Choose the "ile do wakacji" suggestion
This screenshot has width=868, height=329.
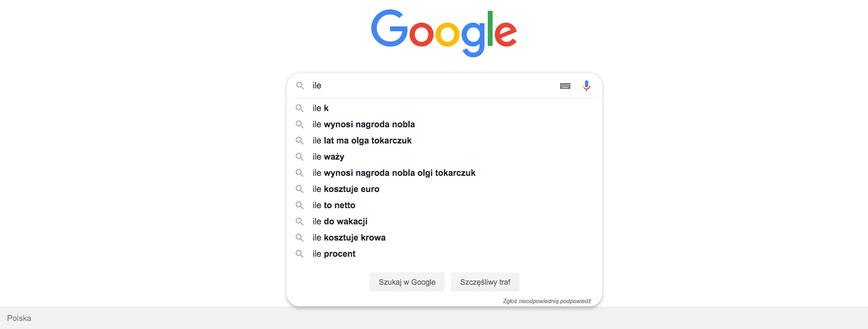click(340, 222)
